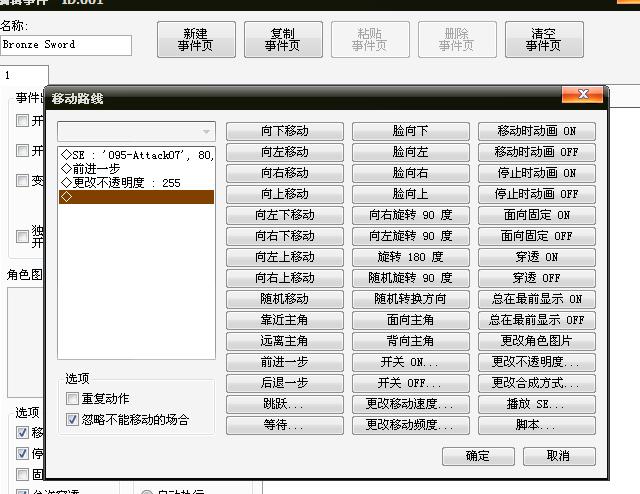Viewport: 640px width, 494px height.
Task: Turn 停止时动画 OFF
Action: pyautogui.click(x=537, y=194)
